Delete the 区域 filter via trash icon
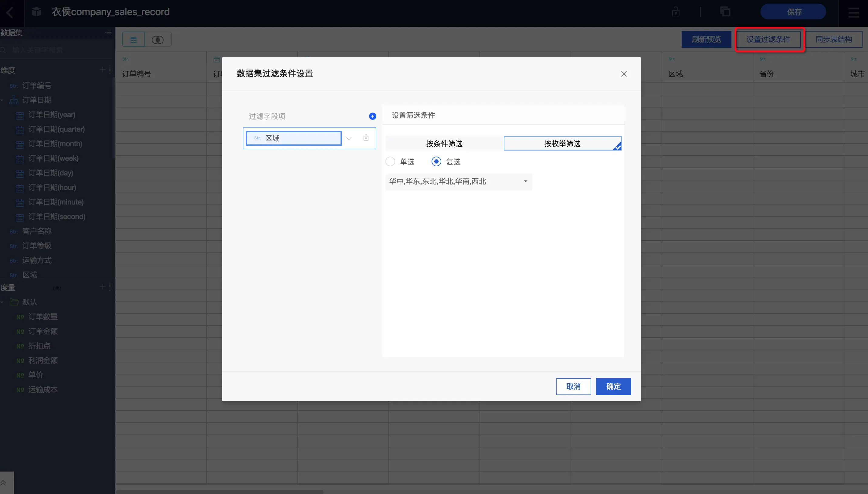 366,138
